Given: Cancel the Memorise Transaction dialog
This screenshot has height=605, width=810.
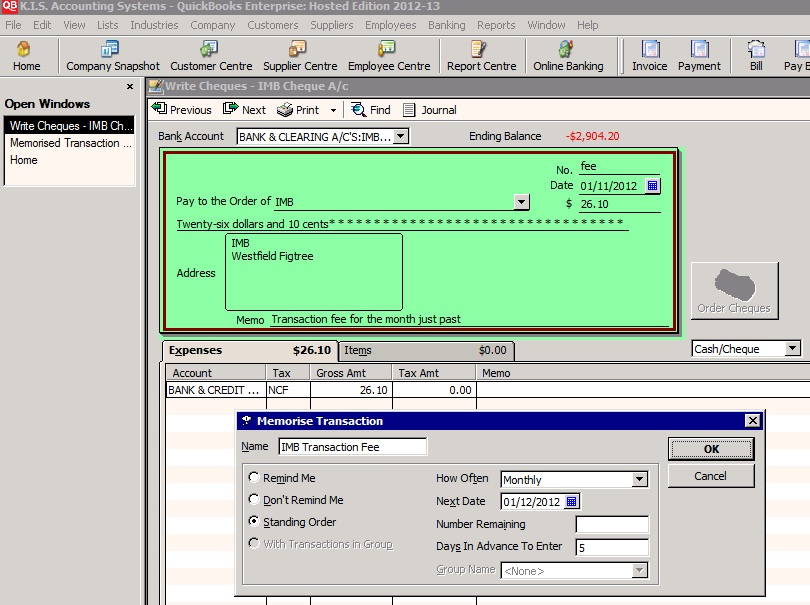Looking at the screenshot, I should coord(711,476).
